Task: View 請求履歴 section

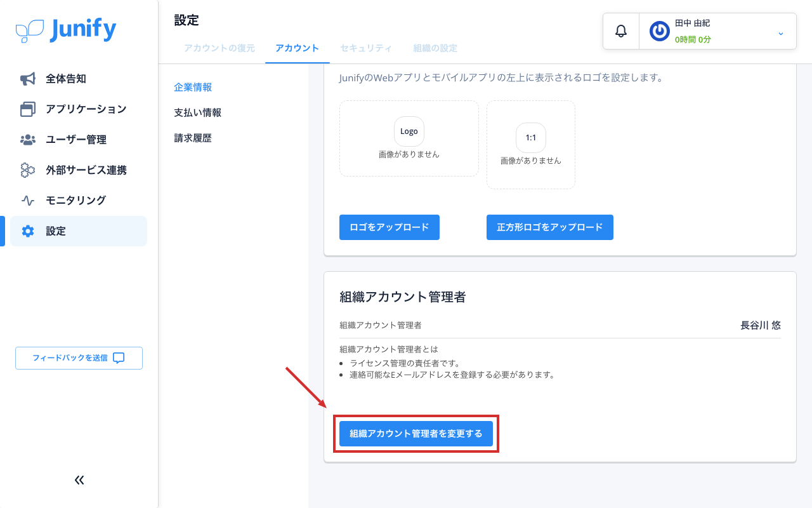Action: pos(193,138)
